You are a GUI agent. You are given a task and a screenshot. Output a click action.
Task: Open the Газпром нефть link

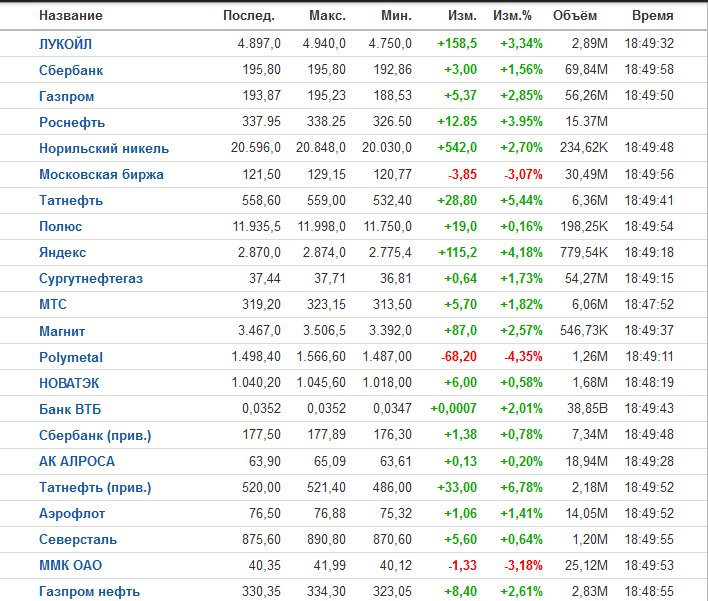click(x=89, y=591)
